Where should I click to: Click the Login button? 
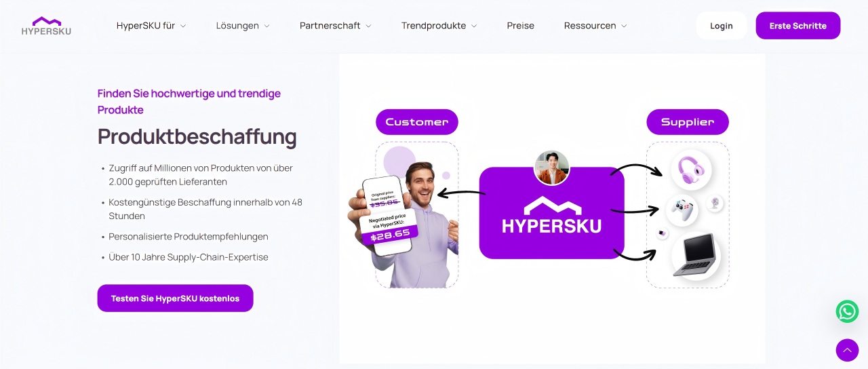coord(722,26)
